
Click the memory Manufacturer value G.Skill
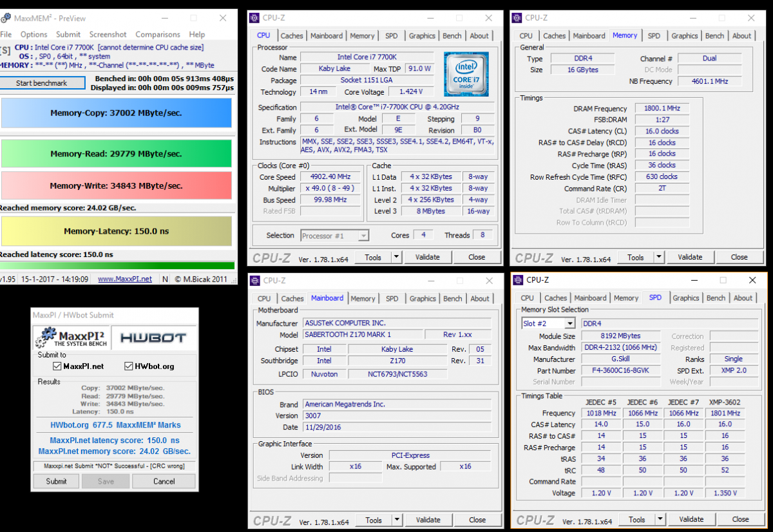[621, 359]
